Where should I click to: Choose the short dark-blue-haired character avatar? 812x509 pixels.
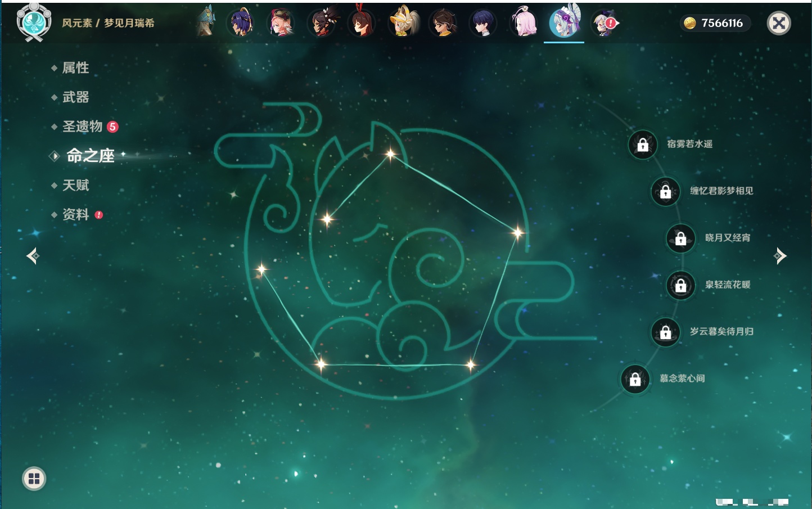[483, 23]
